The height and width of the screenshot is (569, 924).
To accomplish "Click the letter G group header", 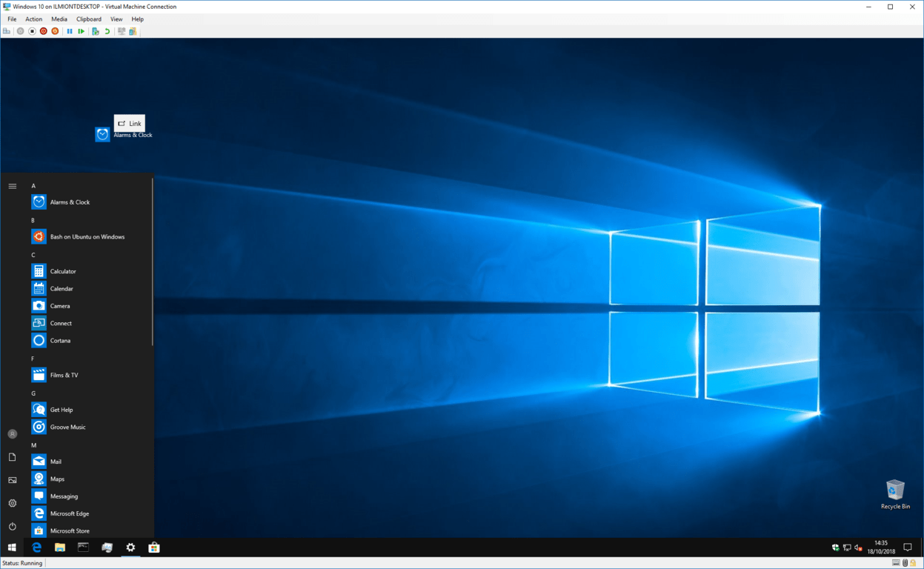I will 33,393.
